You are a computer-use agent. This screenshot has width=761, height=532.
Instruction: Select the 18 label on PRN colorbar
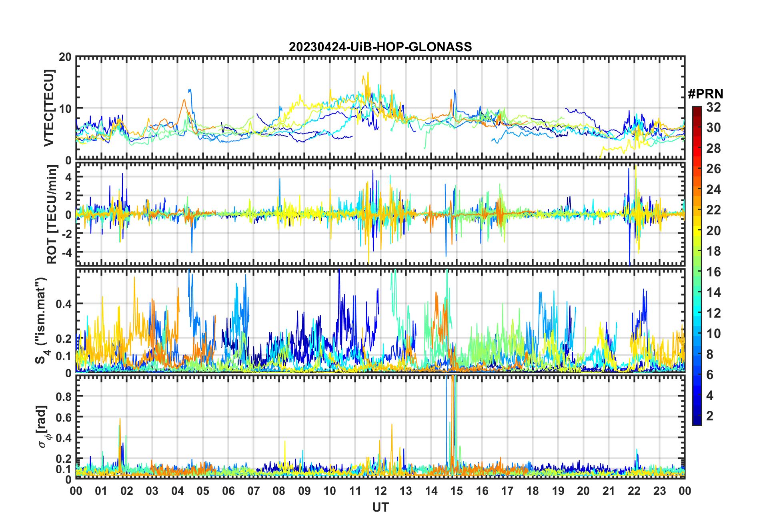pyautogui.click(x=714, y=251)
